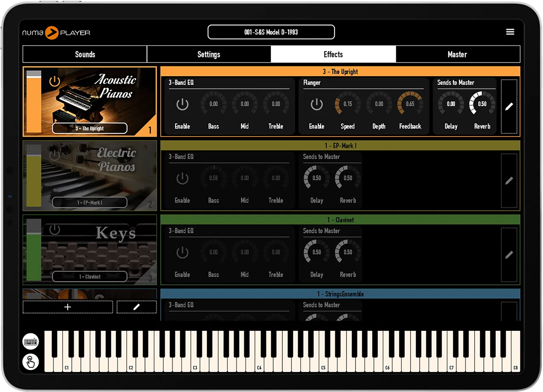Click the orange volume fader of Acoustic Pianos

[34, 102]
